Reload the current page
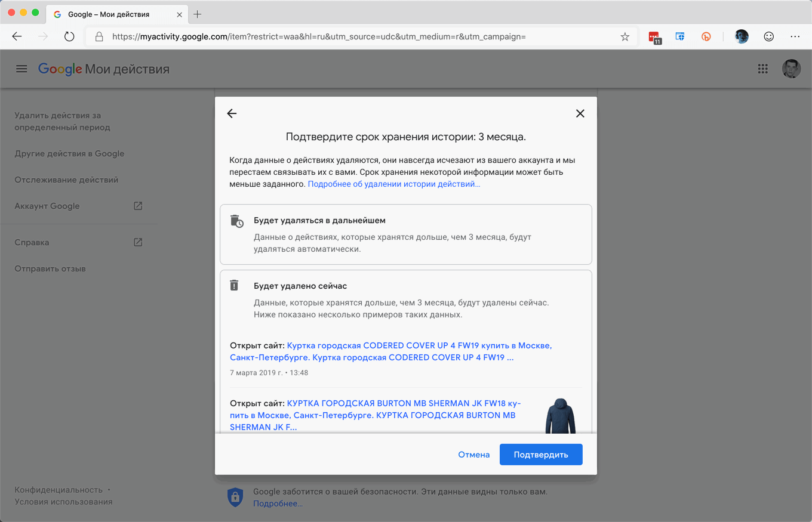Image resolution: width=812 pixels, height=522 pixels. 69,37
